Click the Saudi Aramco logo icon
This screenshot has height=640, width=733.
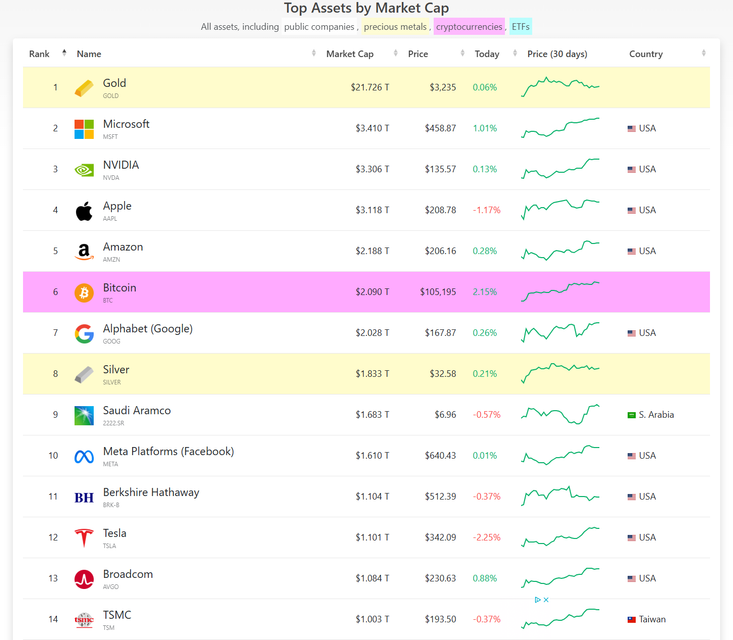pos(84,415)
